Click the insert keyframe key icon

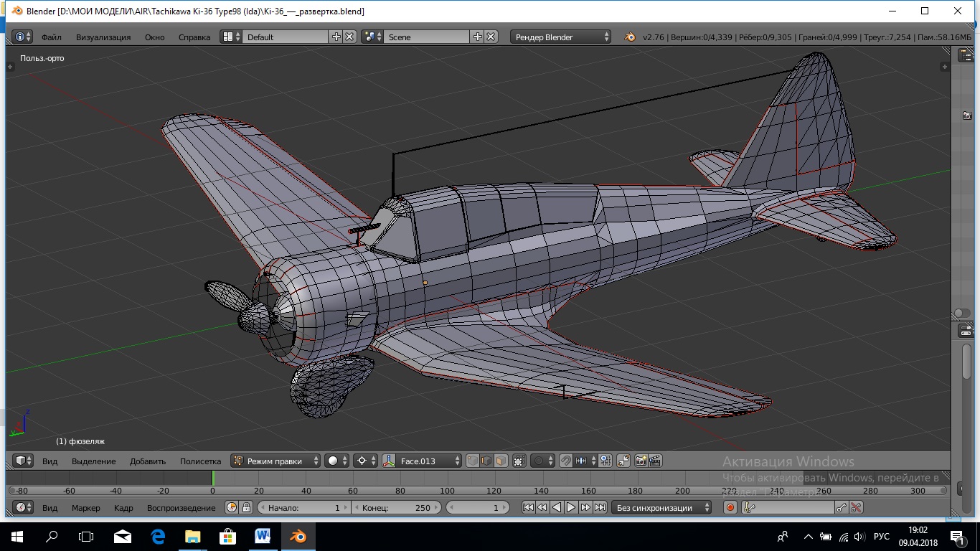(x=842, y=508)
